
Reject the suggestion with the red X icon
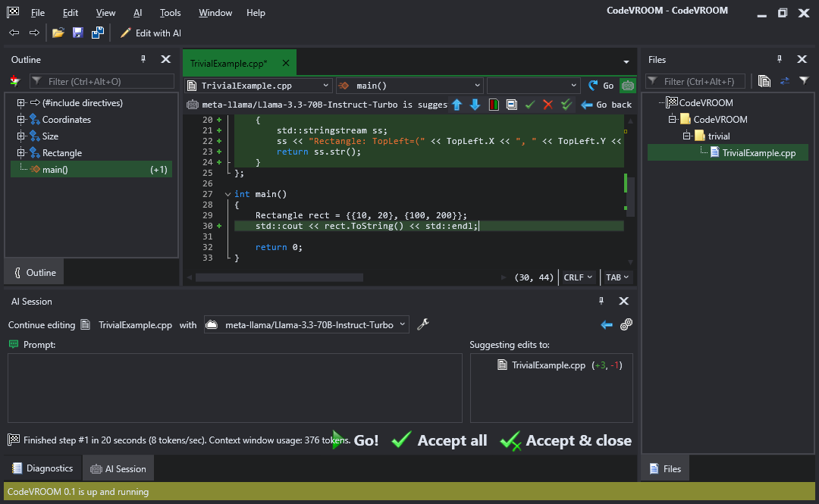pyautogui.click(x=548, y=105)
